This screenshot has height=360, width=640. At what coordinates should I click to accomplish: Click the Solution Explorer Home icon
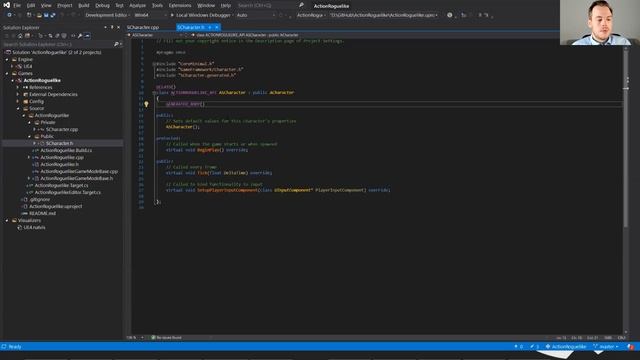click(20, 36)
